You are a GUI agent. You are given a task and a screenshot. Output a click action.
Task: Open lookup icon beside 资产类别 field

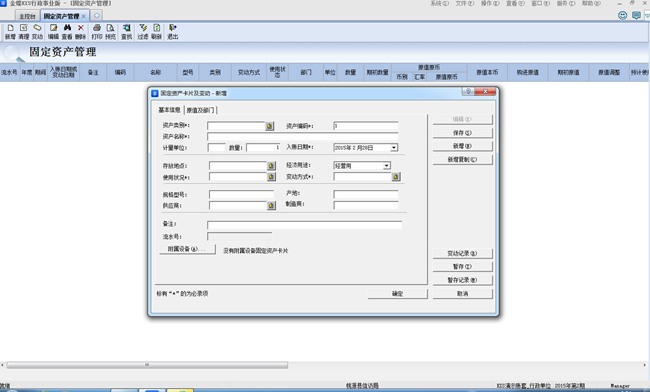269,126
